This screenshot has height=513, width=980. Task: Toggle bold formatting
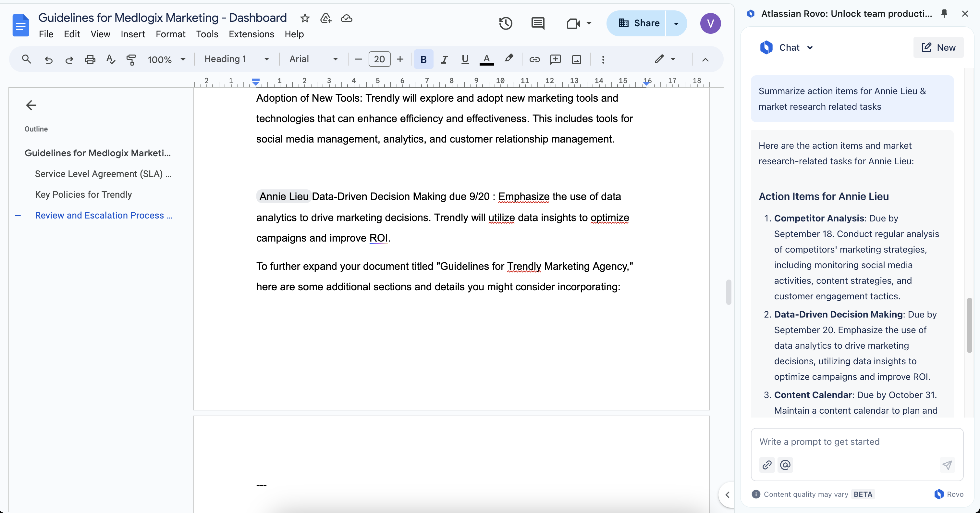coord(423,59)
